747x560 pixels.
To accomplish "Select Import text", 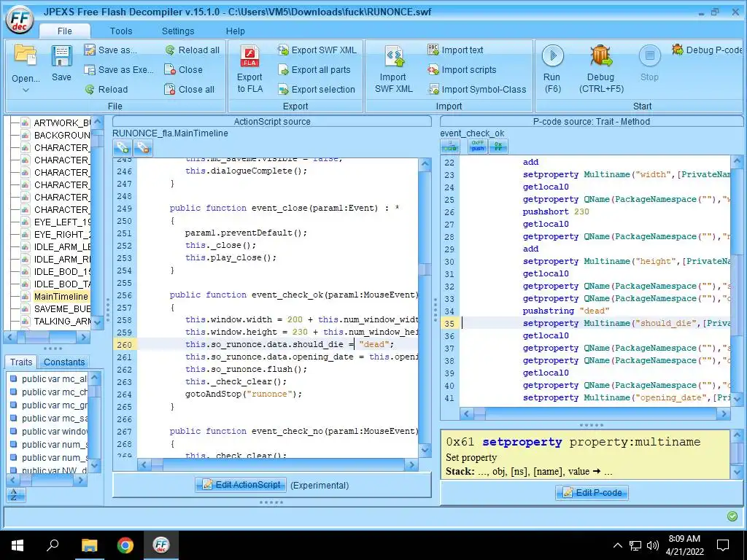I will pyautogui.click(x=455, y=50).
